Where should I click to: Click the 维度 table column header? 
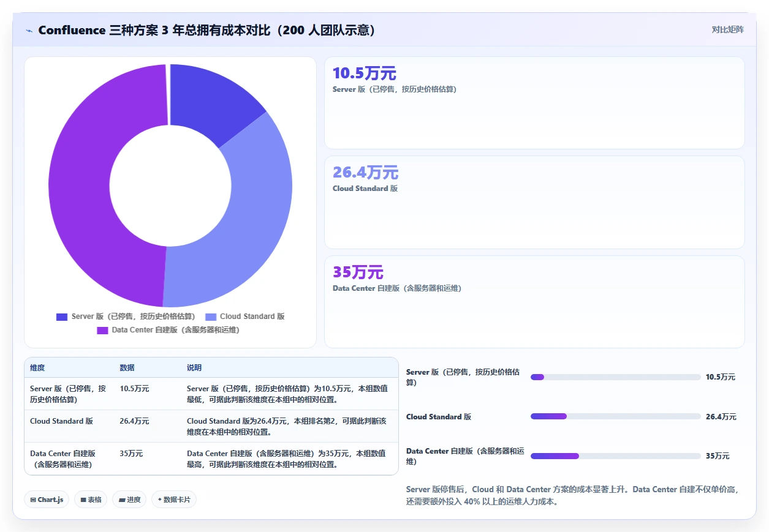click(x=37, y=368)
